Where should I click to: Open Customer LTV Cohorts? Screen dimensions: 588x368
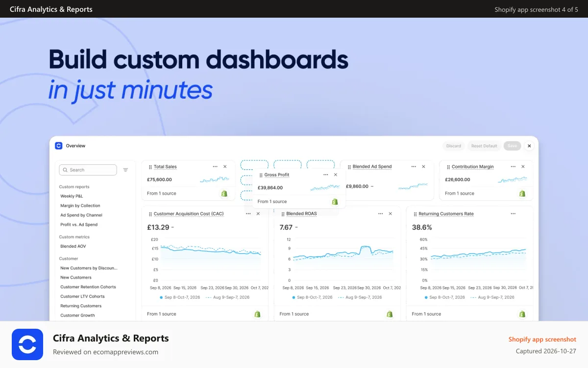[x=82, y=296]
